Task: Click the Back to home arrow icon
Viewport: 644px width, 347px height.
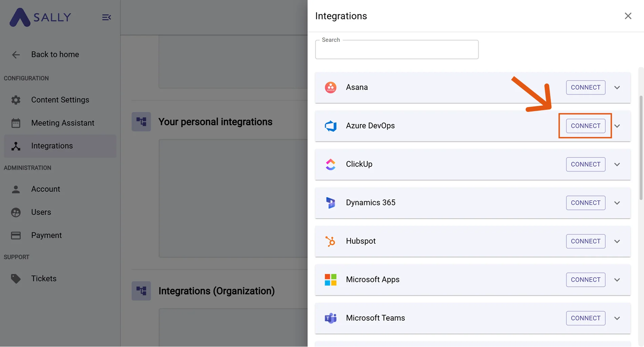Action: 16,55
